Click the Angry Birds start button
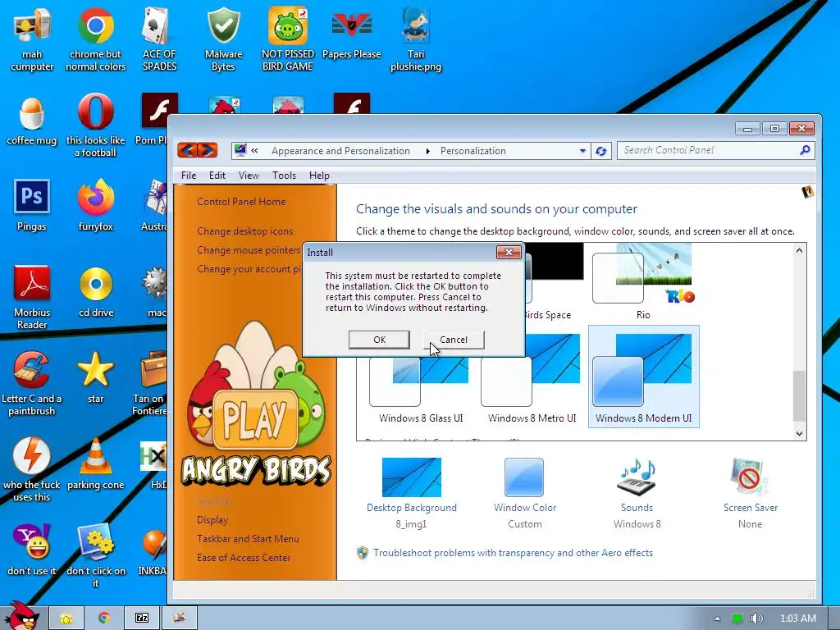This screenshot has width=840, height=630. 21,616
